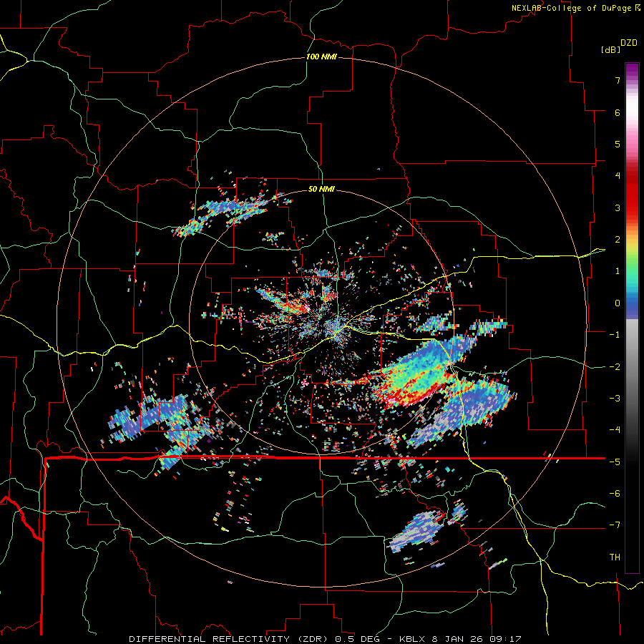Click the 100 NMI range ring label
Image resolution: width=644 pixels, height=644 pixels.
321,57
